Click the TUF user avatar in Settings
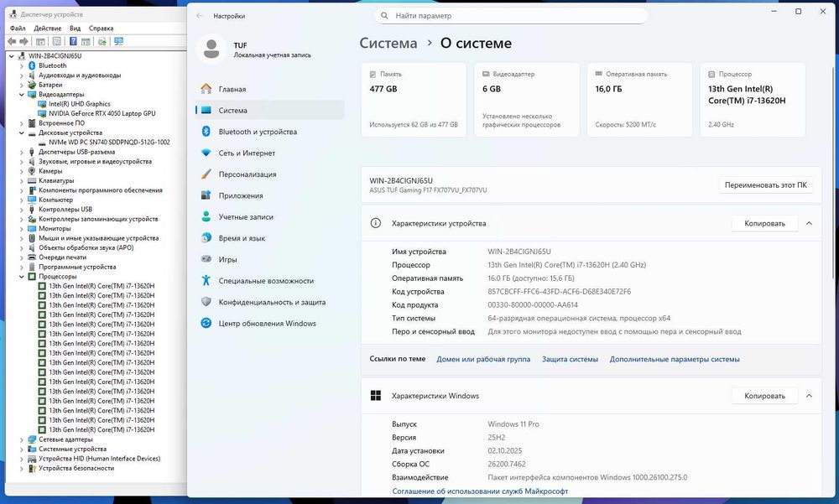The image size is (839, 504). point(211,49)
